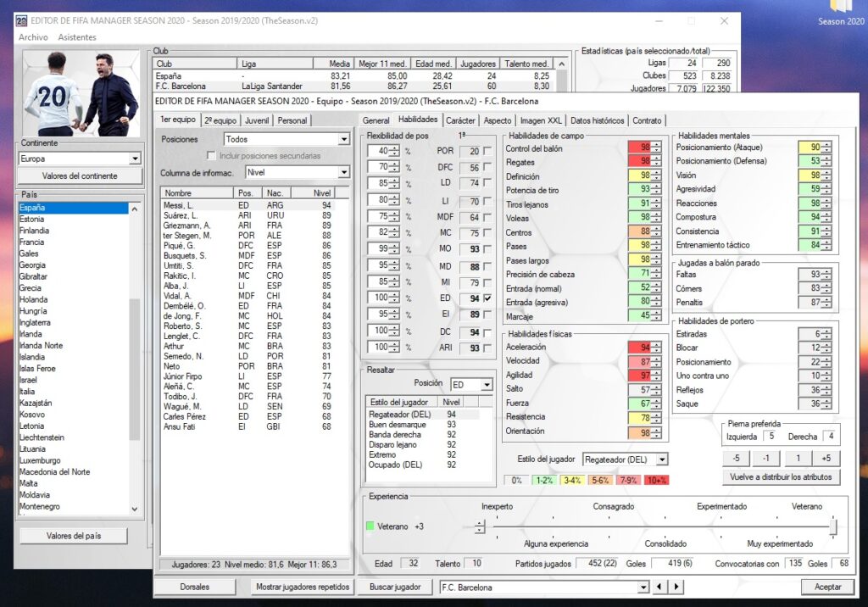Click the -1 attribute adjustment button
Viewport: 868px width, 607px height.
[x=766, y=458]
